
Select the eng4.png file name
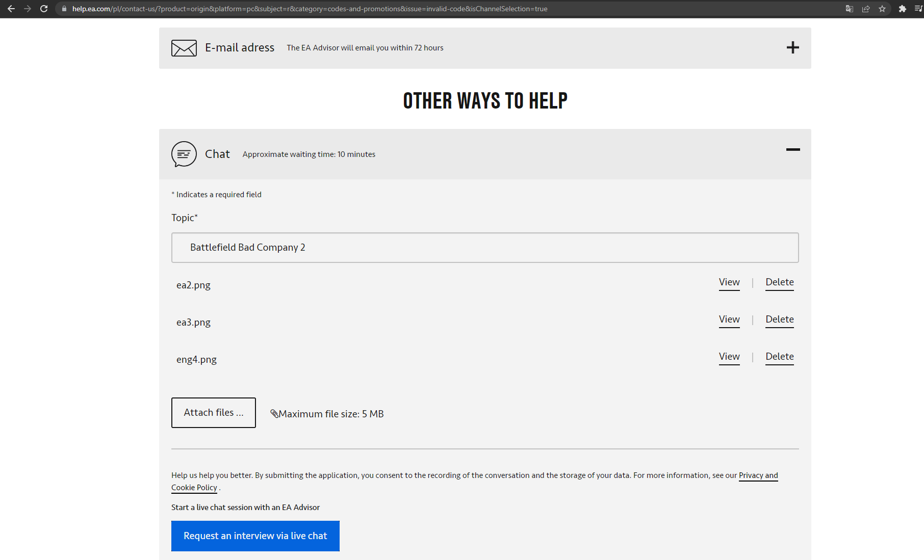tap(196, 360)
